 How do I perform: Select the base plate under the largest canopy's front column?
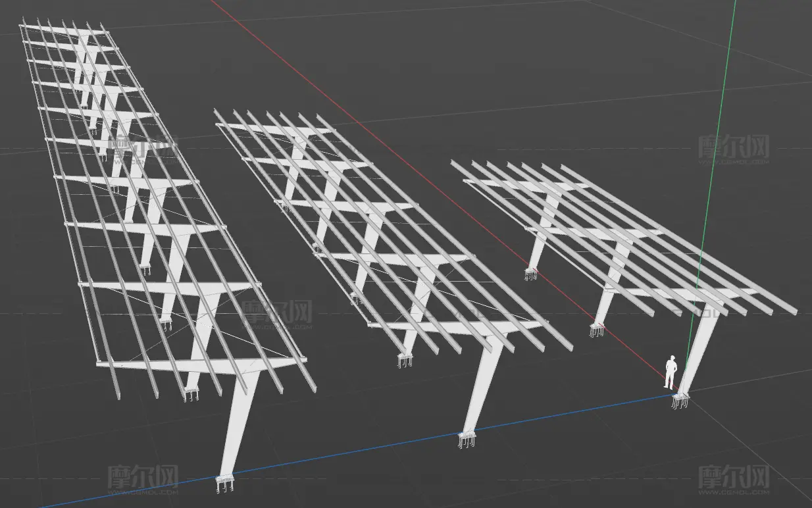(226, 482)
